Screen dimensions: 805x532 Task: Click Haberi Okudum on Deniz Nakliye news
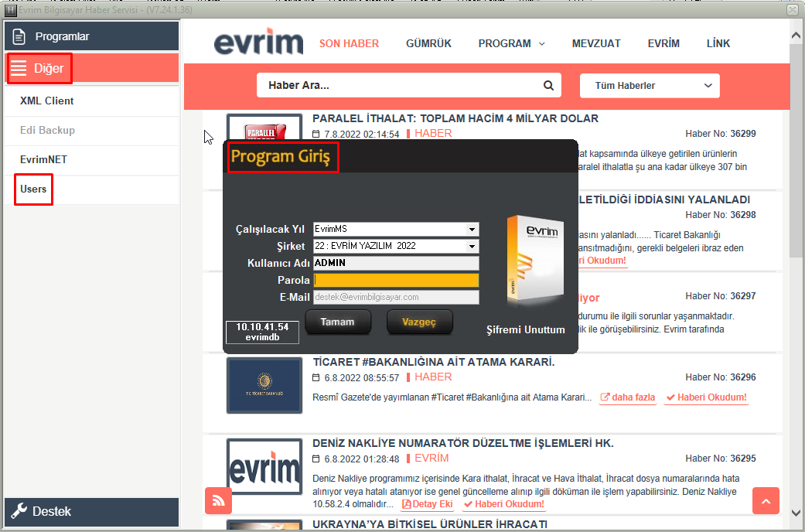click(504, 504)
